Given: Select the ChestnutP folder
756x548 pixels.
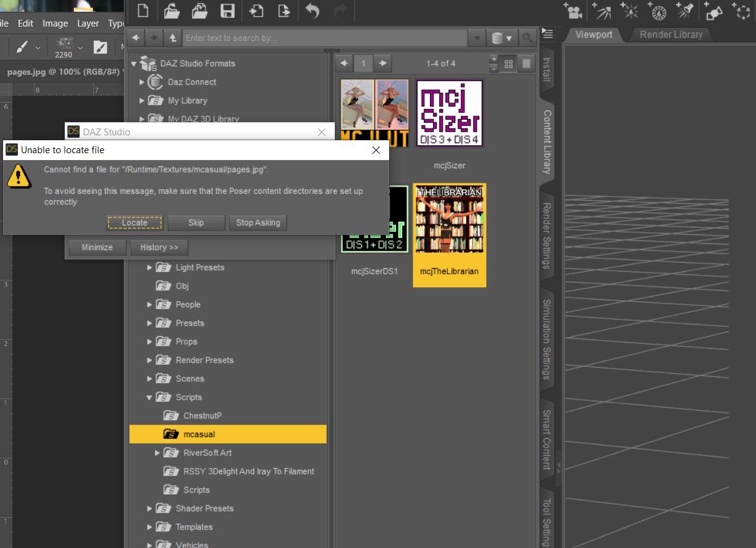Looking at the screenshot, I should click(202, 416).
